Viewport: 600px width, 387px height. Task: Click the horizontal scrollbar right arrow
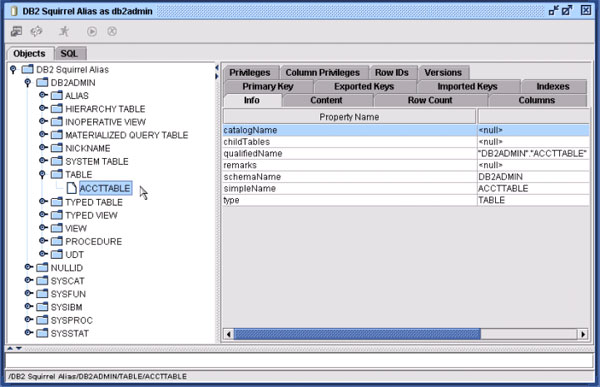pos(583,334)
